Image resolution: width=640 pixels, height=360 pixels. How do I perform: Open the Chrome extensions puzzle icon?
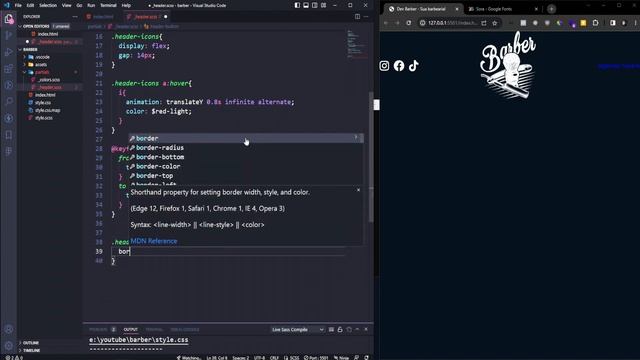(x=596, y=23)
